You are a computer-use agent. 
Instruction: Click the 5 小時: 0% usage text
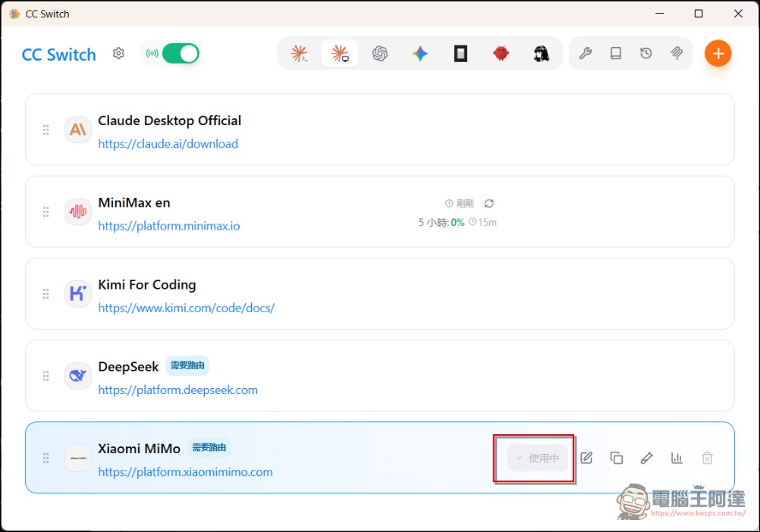coord(441,223)
